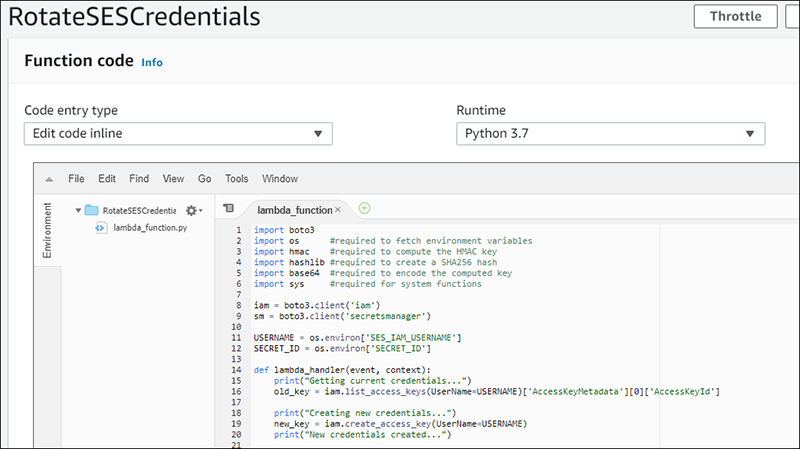Open the Window menu

(280, 179)
